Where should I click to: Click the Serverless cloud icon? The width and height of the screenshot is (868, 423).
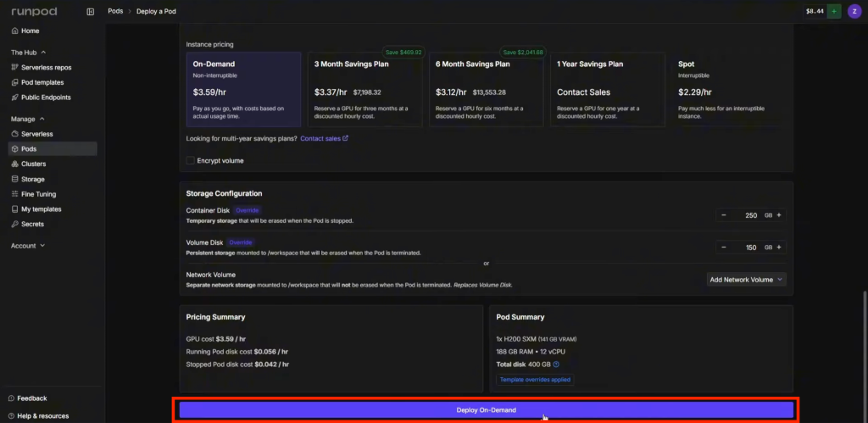tap(15, 134)
